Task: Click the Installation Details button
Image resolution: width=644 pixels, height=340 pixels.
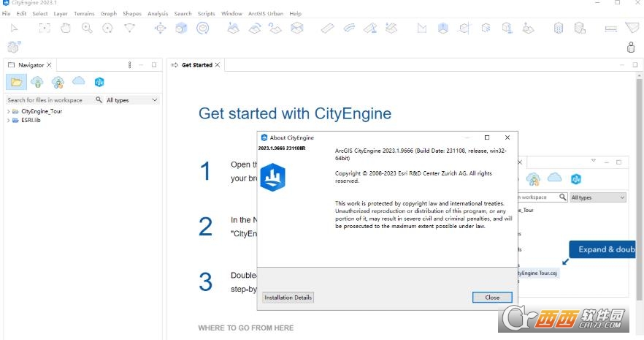Action: (x=288, y=298)
